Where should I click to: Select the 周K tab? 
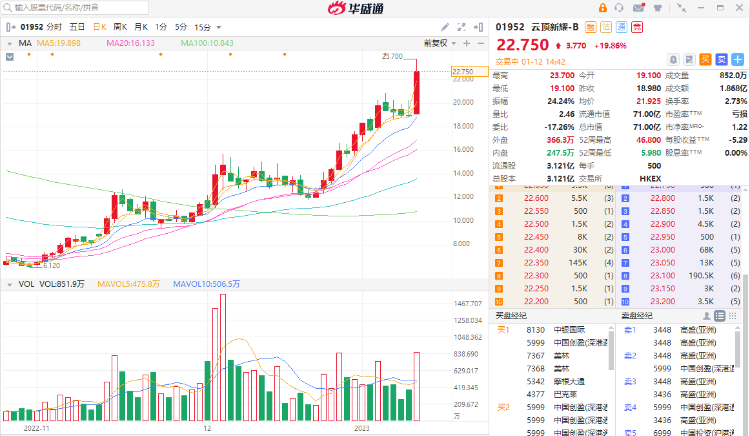coord(120,27)
